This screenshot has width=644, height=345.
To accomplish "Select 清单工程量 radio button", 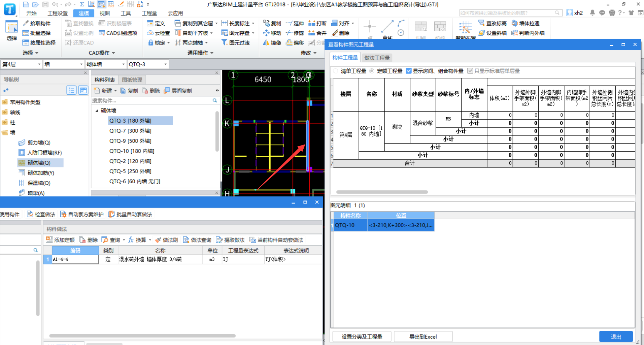I will [x=336, y=71].
